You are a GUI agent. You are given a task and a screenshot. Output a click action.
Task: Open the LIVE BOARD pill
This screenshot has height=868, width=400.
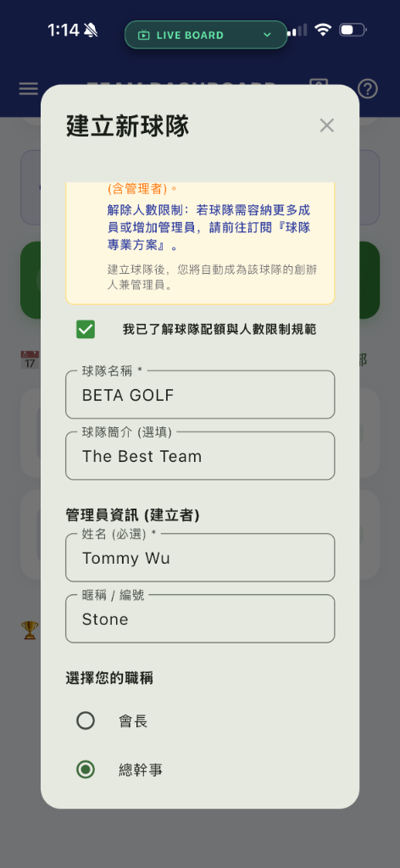coord(206,35)
